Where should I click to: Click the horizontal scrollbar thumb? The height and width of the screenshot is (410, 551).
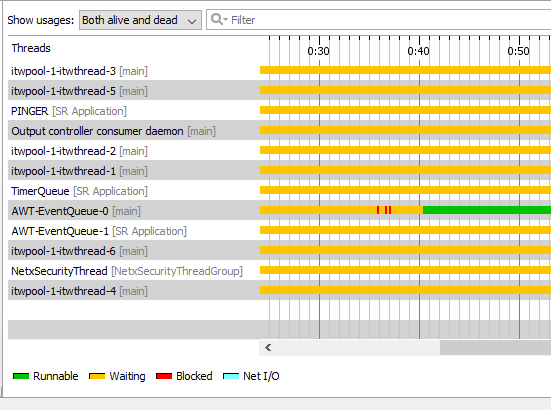(x=495, y=347)
